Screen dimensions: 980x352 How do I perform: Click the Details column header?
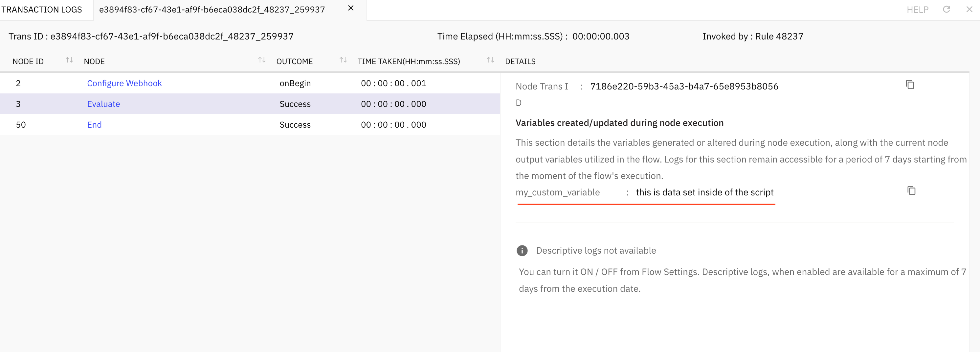click(x=520, y=62)
